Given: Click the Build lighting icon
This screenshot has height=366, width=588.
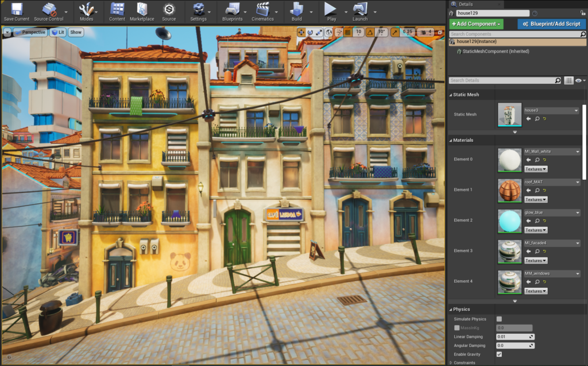Looking at the screenshot, I should point(296,9).
